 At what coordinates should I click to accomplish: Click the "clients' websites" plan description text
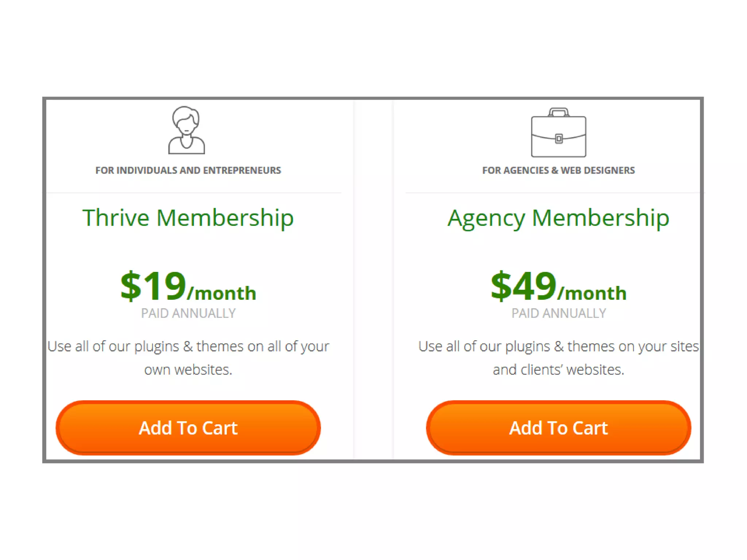point(558,370)
